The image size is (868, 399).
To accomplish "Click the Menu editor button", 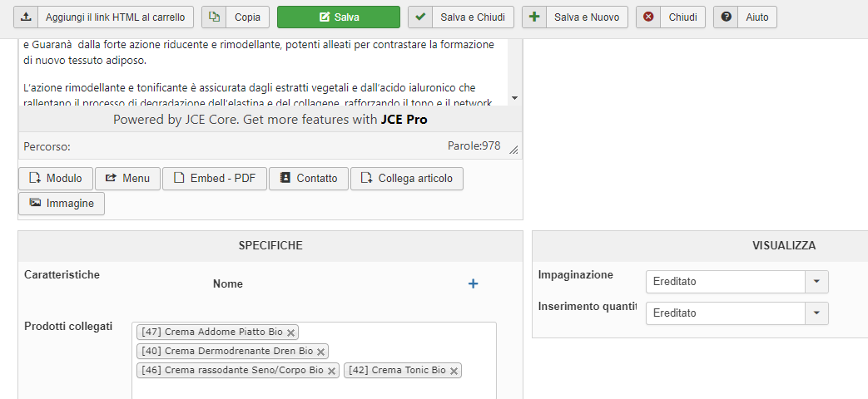I will point(127,179).
